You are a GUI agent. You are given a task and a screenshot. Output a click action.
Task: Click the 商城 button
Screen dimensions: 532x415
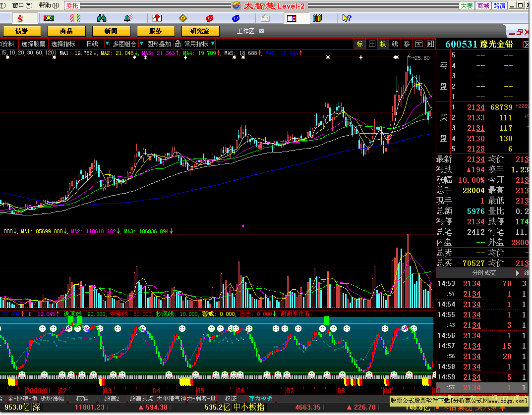click(x=483, y=6)
